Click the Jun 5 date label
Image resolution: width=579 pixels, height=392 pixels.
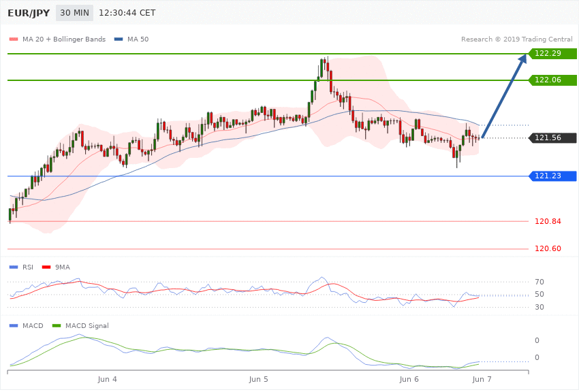tap(258, 379)
